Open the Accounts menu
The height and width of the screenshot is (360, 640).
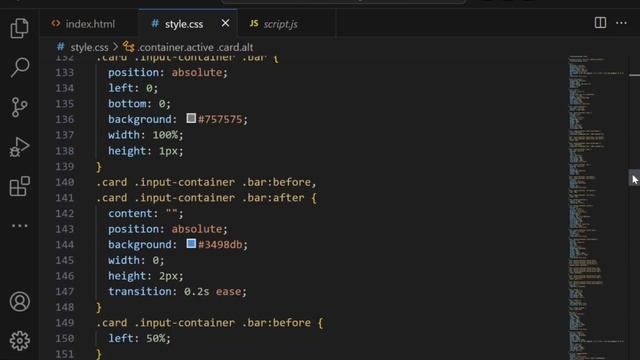[x=19, y=302]
